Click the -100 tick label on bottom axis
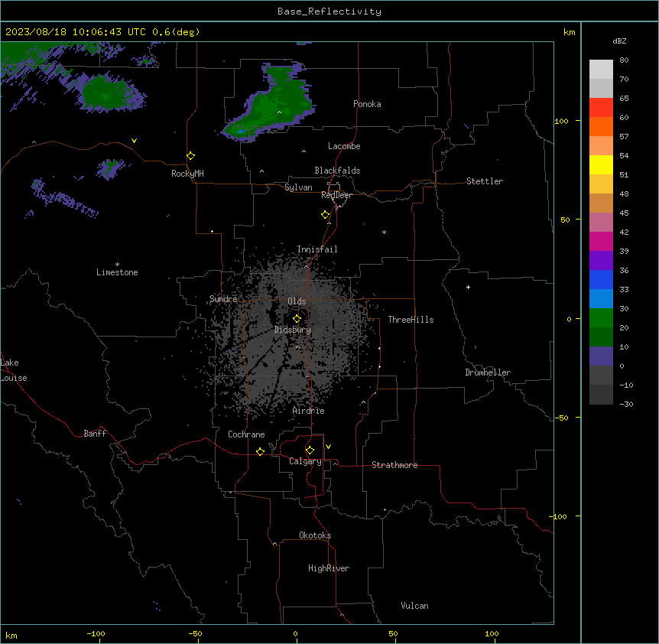The height and width of the screenshot is (644, 659). [96, 634]
